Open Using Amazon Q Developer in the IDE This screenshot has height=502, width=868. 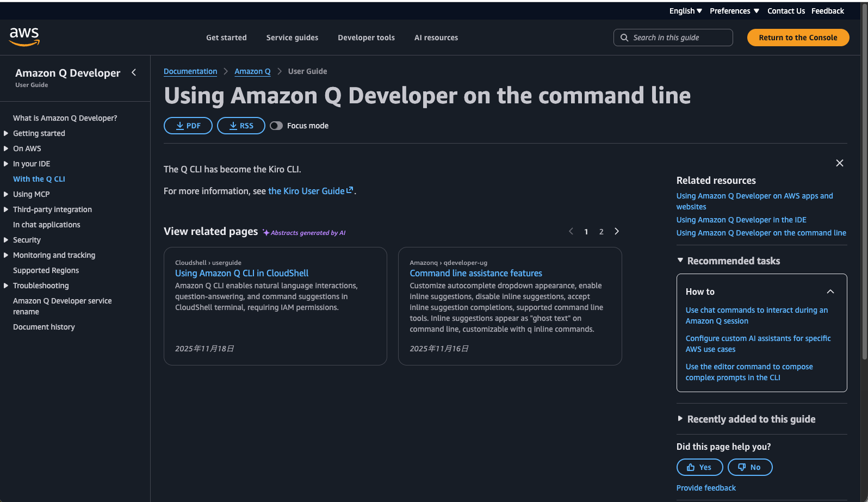click(741, 220)
